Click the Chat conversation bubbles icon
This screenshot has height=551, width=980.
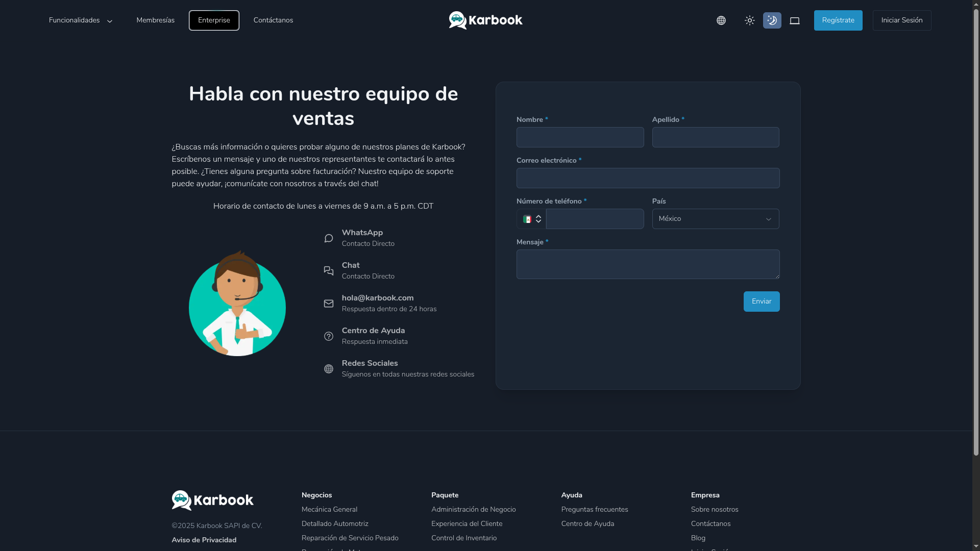(329, 271)
